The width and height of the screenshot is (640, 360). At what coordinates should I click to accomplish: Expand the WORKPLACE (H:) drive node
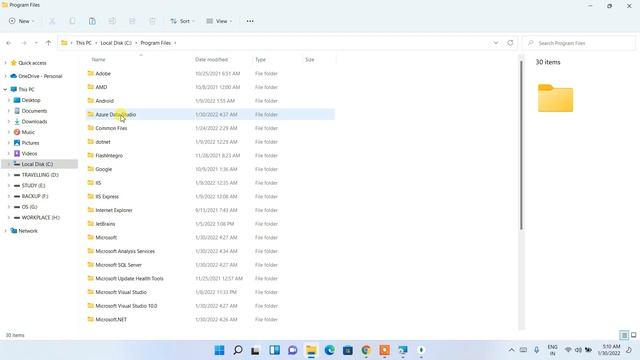(x=9, y=218)
